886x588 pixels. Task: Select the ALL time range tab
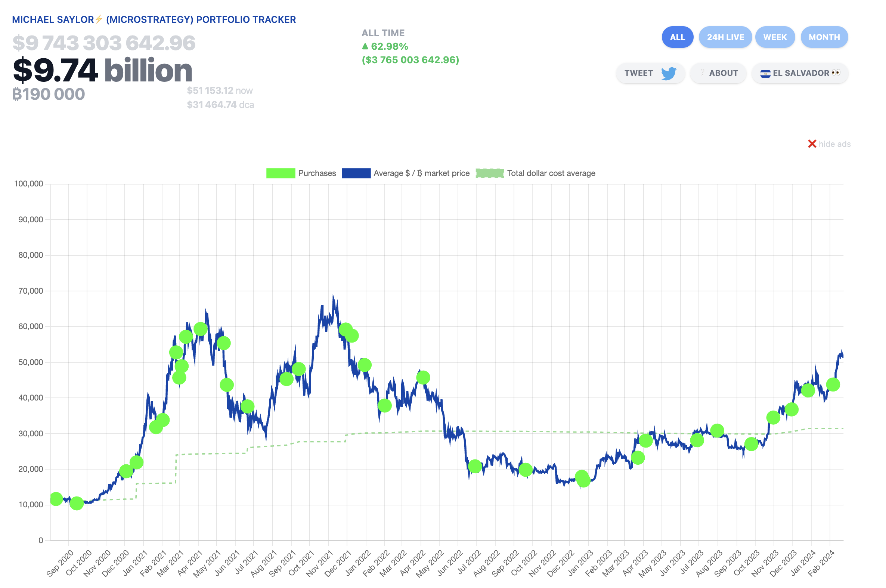[677, 37]
